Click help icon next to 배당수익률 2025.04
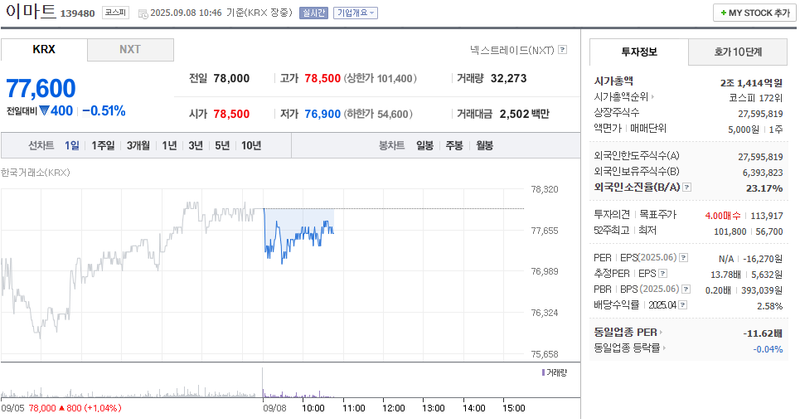Image resolution: width=800 pixels, height=419 pixels. point(683,305)
